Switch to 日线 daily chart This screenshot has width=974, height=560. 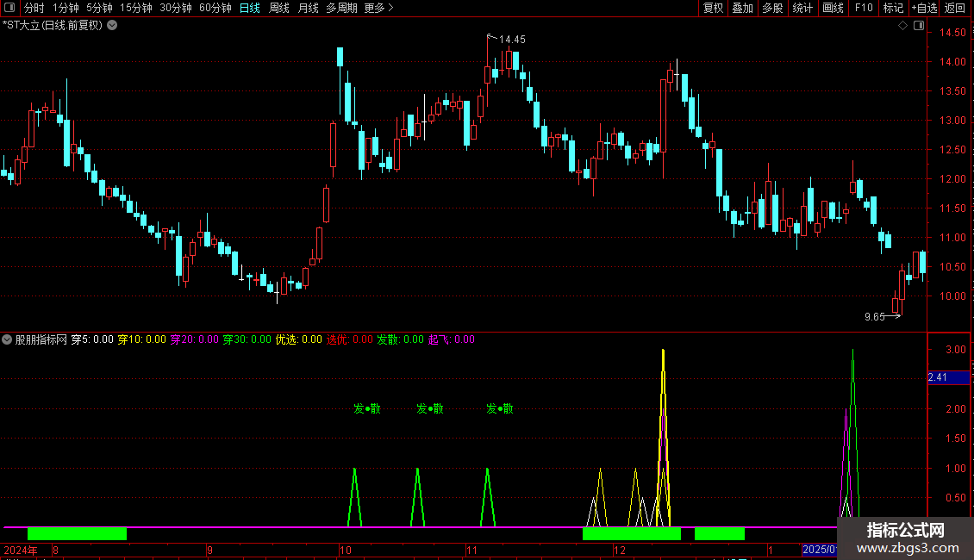click(x=250, y=8)
